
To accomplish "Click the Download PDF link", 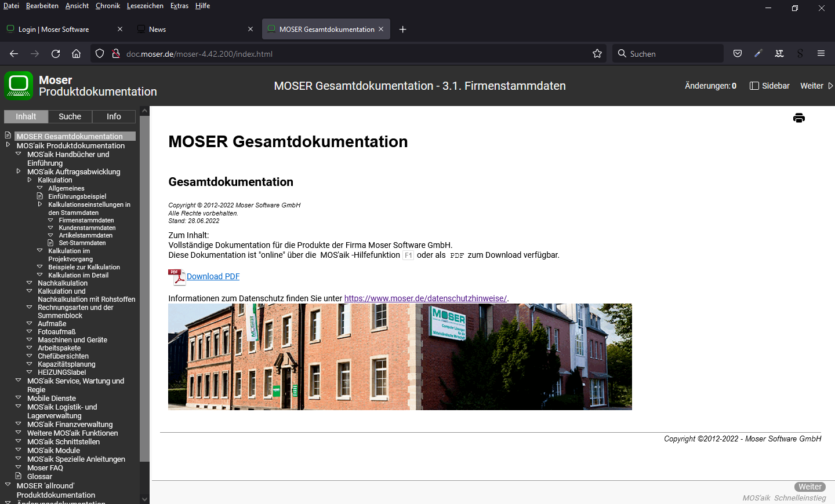I will (x=213, y=276).
